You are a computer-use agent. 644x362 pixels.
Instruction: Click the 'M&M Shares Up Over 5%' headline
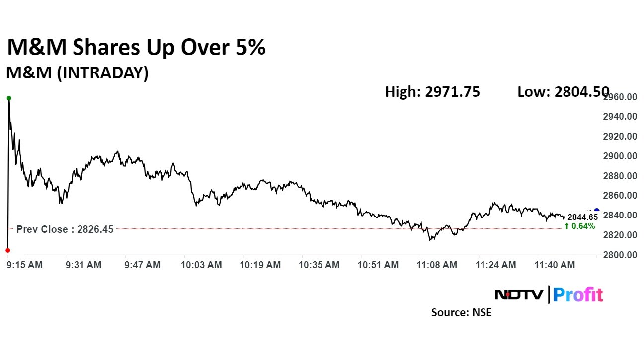click(x=137, y=48)
